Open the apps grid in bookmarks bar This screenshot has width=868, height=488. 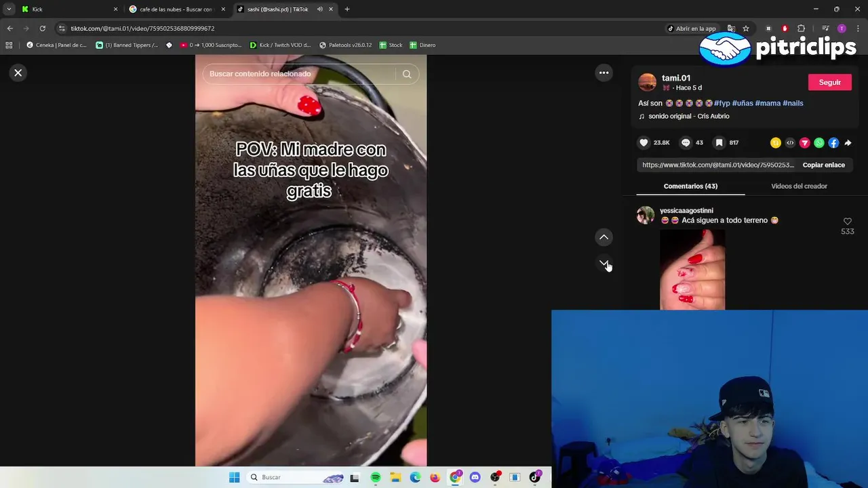(9, 45)
